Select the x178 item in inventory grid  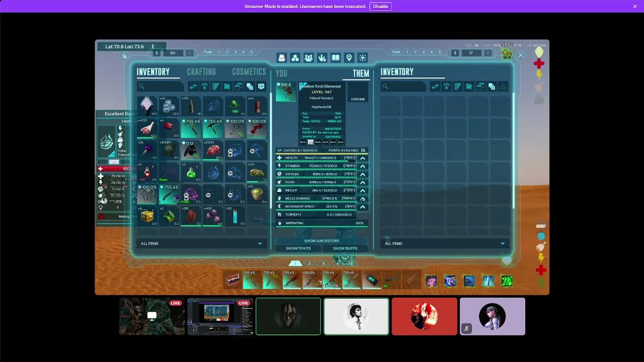click(x=191, y=106)
